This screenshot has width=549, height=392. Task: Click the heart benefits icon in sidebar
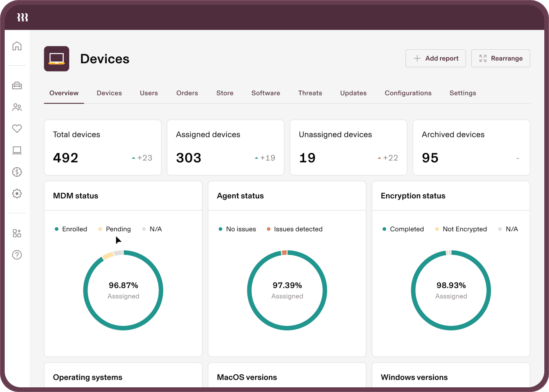point(17,128)
